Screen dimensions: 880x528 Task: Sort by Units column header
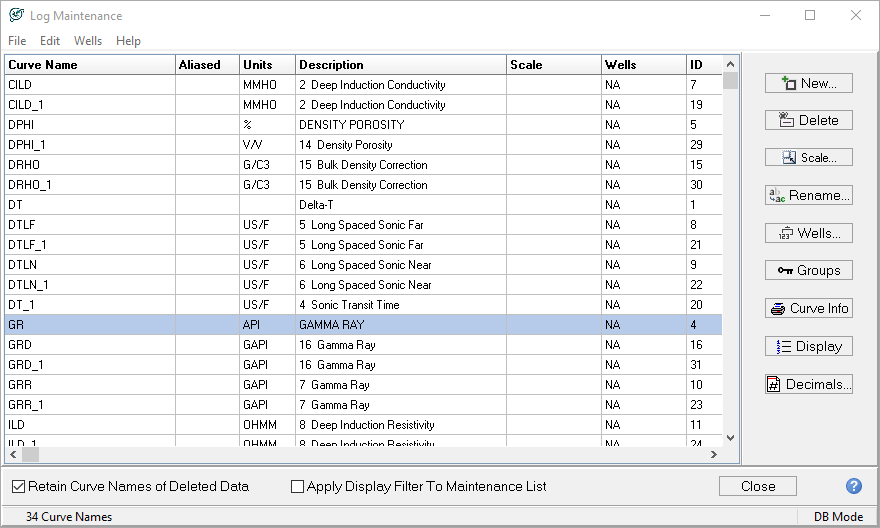tap(266, 65)
